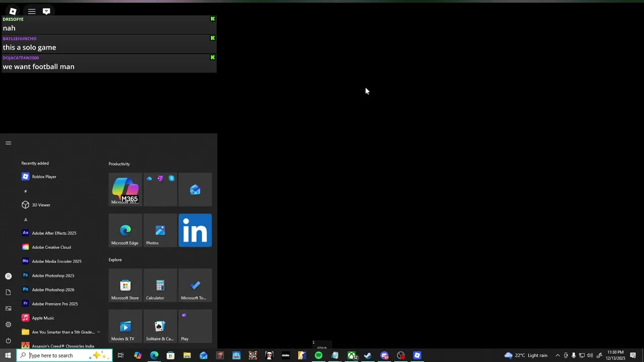Image resolution: width=644 pixels, height=362 pixels.
Task: Open the Movies & TV tile
Action: pos(125,326)
